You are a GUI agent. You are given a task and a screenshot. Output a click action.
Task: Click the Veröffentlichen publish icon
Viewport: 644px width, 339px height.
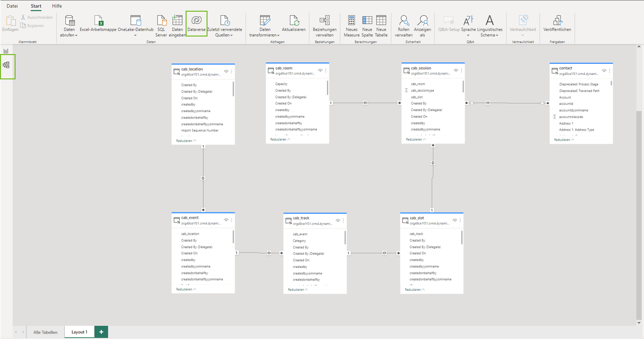click(557, 20)
